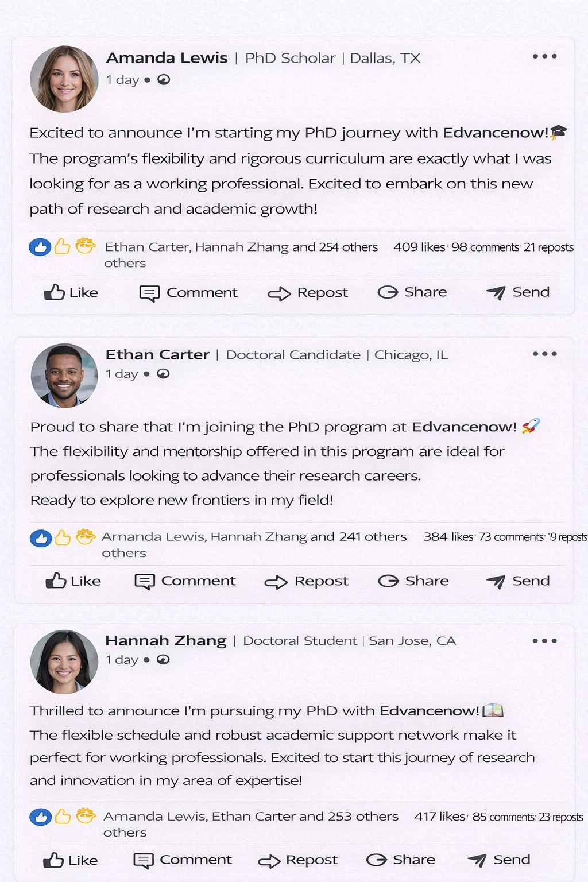
Task: View 98 comments on Amanda's post
Action: (x=485, y=247)
